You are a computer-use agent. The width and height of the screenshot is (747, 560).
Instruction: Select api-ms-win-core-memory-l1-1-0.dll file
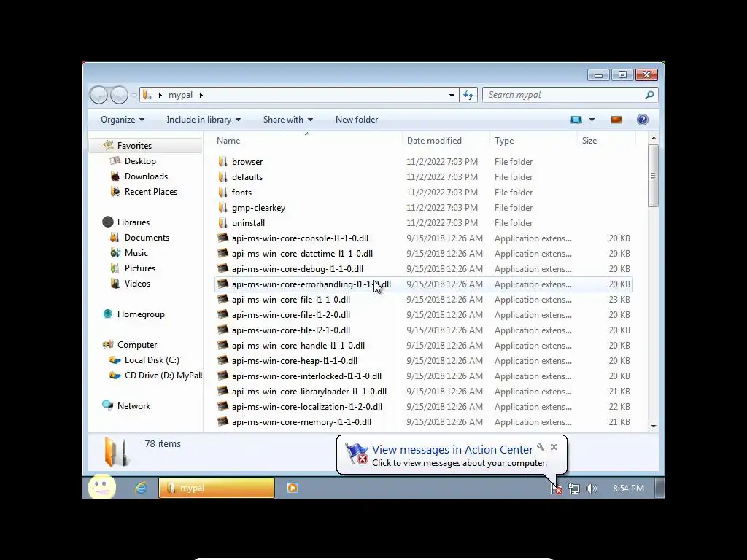[x=301, y=422]
